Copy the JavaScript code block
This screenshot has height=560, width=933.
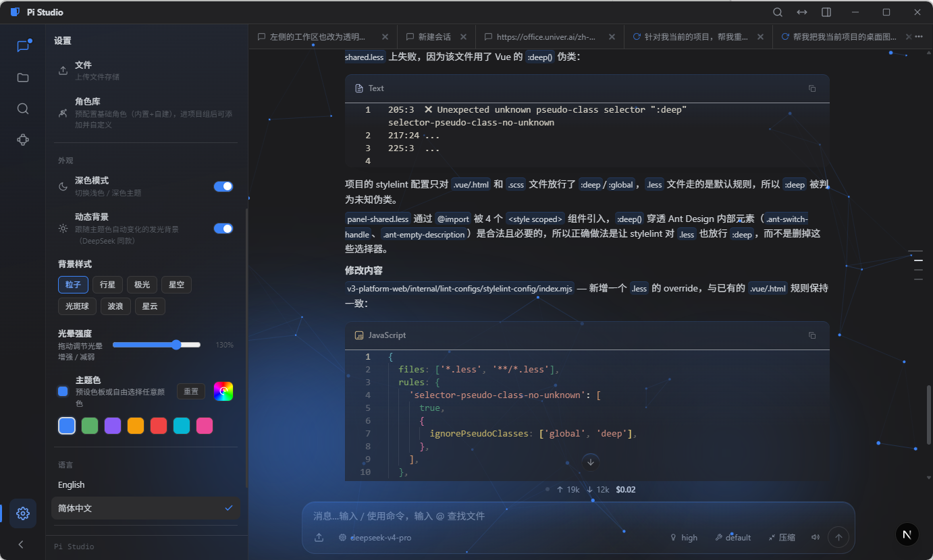812,335
